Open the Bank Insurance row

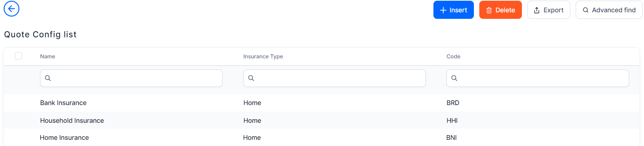coord(63,103)
